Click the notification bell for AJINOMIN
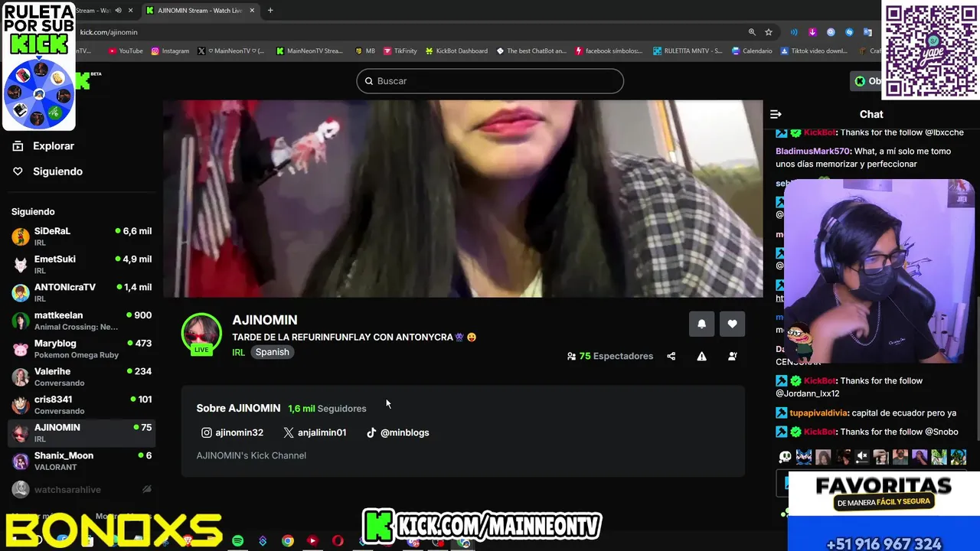980x551 pixels. 701,324
